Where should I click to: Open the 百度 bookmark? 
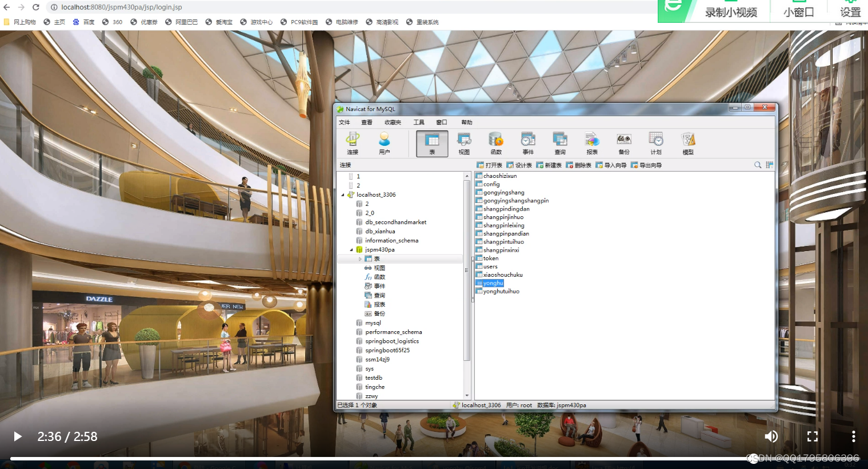pyautogui.click(x=84, y=22)
